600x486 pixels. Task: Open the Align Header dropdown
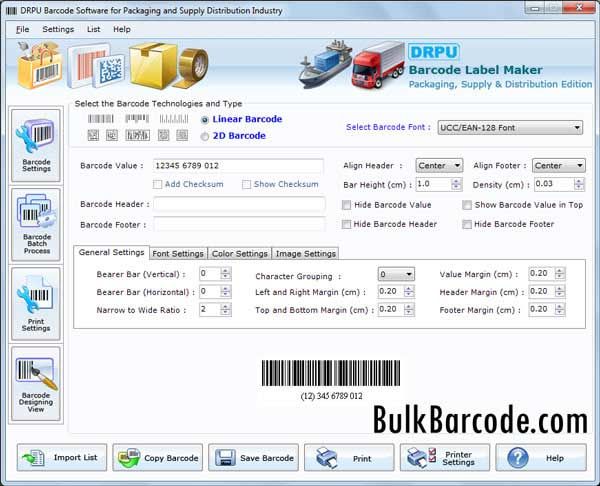click(439, 166)
